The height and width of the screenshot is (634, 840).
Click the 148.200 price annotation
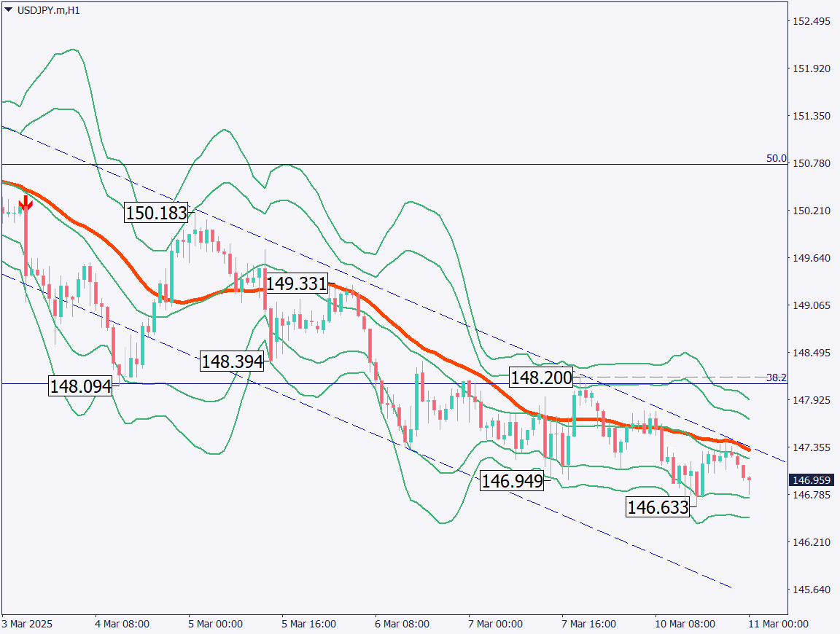[x=540, y=377]
